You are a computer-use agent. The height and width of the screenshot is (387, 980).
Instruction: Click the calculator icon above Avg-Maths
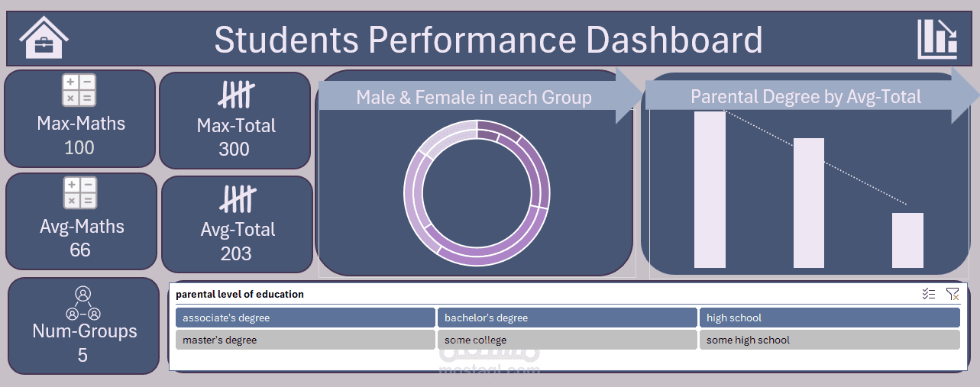coord(79,193)
